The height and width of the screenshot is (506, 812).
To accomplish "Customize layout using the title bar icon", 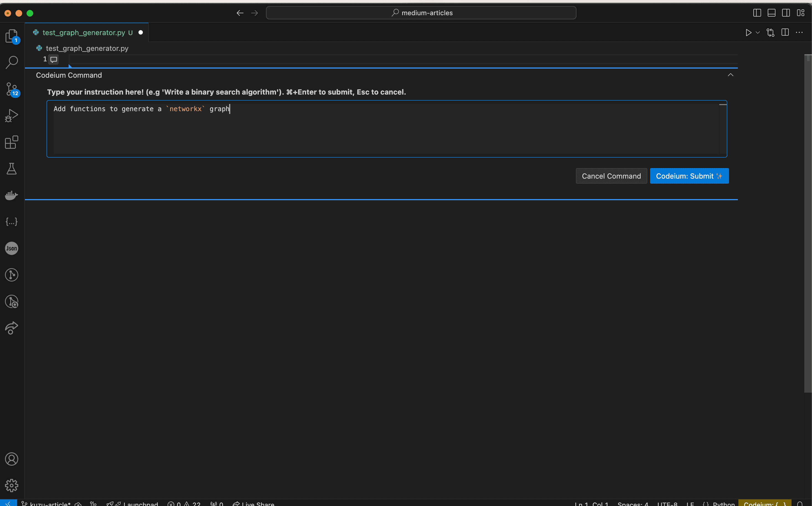I will click(801, 13).
